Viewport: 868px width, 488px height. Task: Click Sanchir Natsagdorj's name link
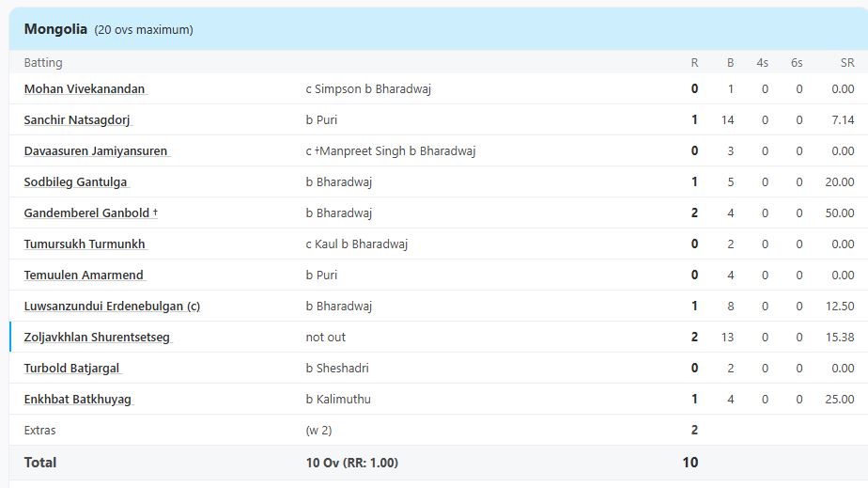click(x=77, y=120)
